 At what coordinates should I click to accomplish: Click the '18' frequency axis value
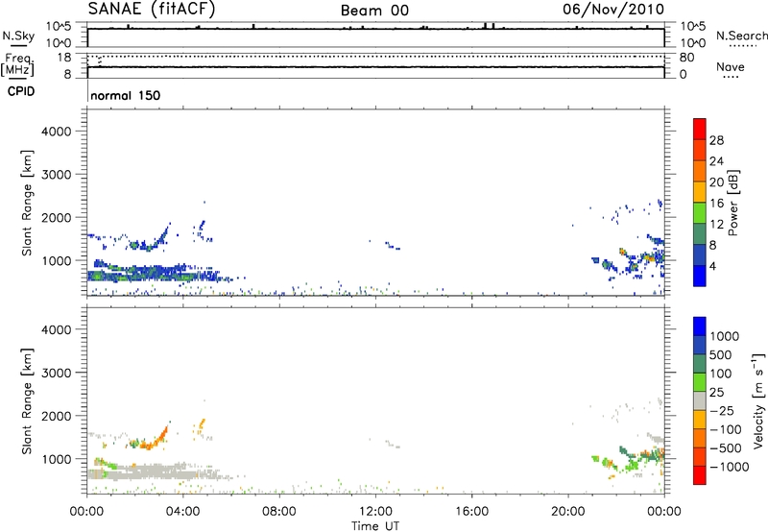point(63,58)
